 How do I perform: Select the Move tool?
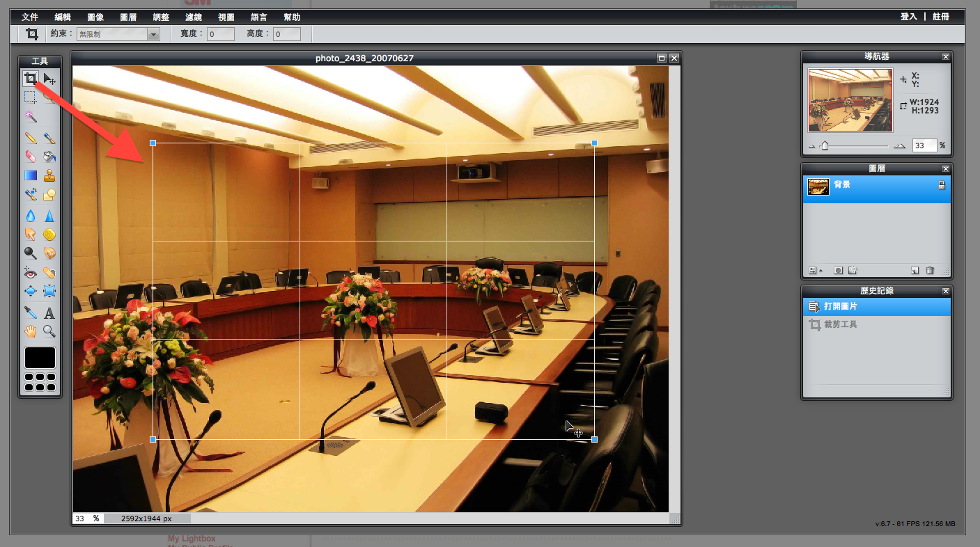49,78
